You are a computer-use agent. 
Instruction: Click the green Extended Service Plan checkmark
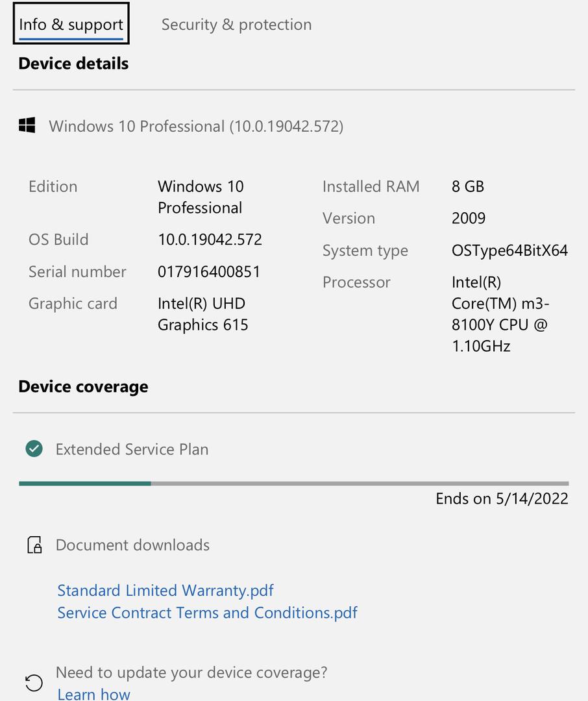pos(34,449)
